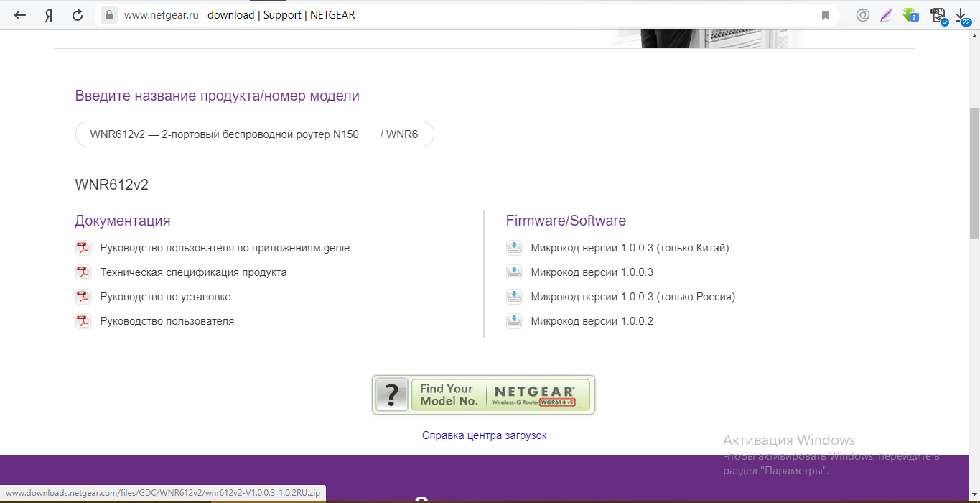Click download icon for firmware 1.0.0.3 (только Россия)
The image size is (980, 503).
point(514,297)
